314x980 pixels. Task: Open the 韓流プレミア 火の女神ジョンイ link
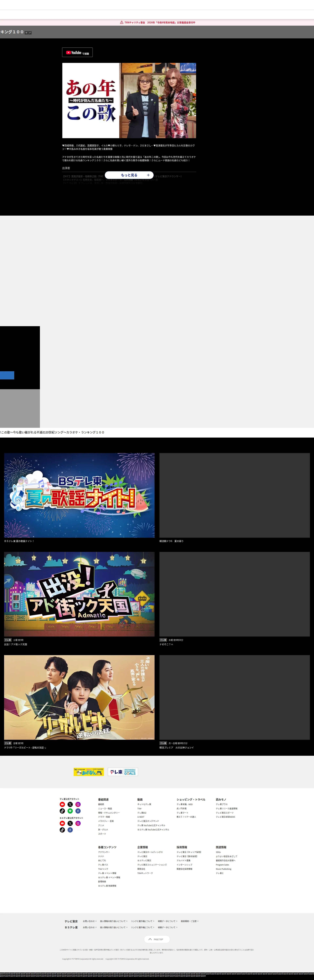click(x=176, y=748)
